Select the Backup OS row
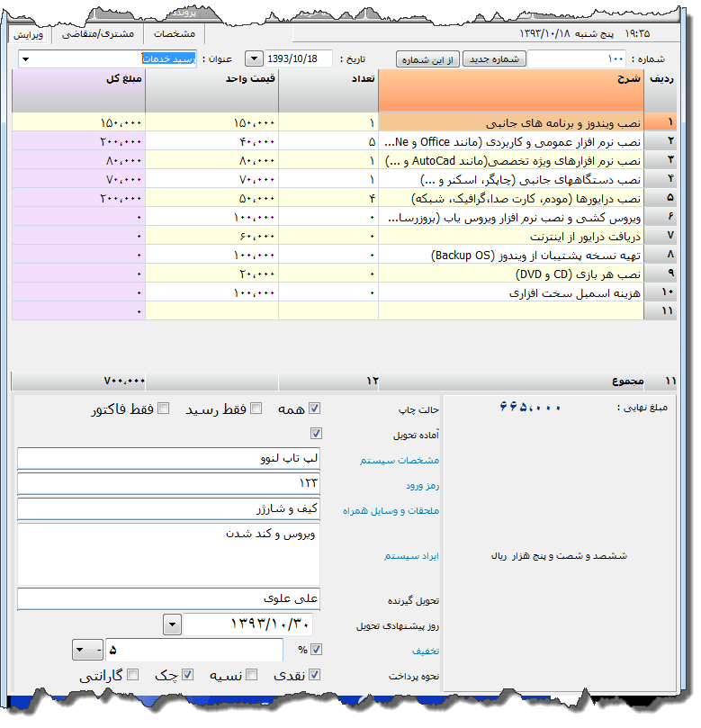Viewport: 701px width, 728px height. 344,255
